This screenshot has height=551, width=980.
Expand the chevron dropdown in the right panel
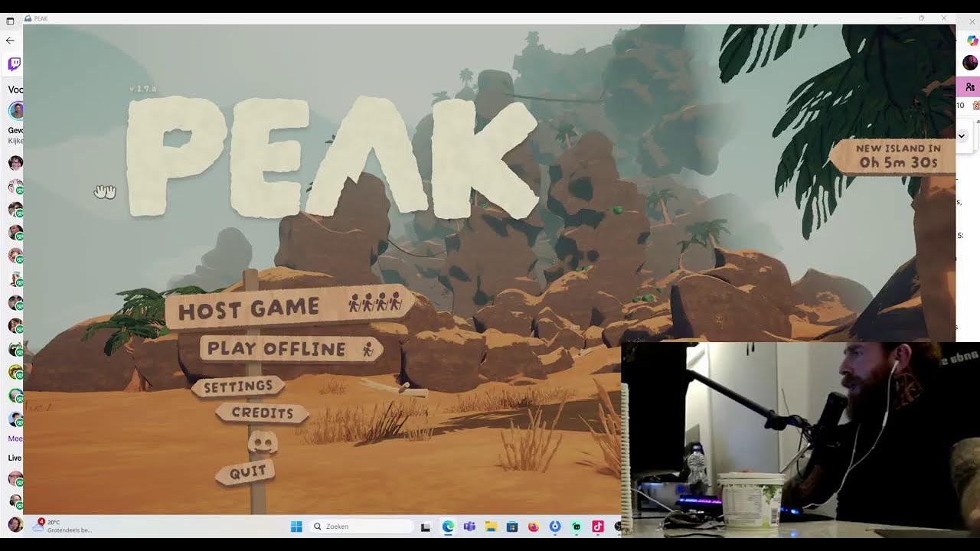962,135
